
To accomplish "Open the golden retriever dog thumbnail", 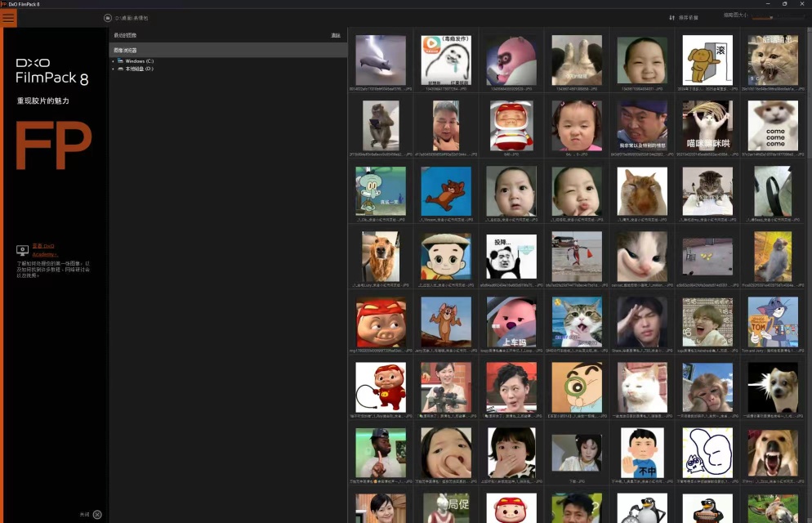I will pos(381,257).
